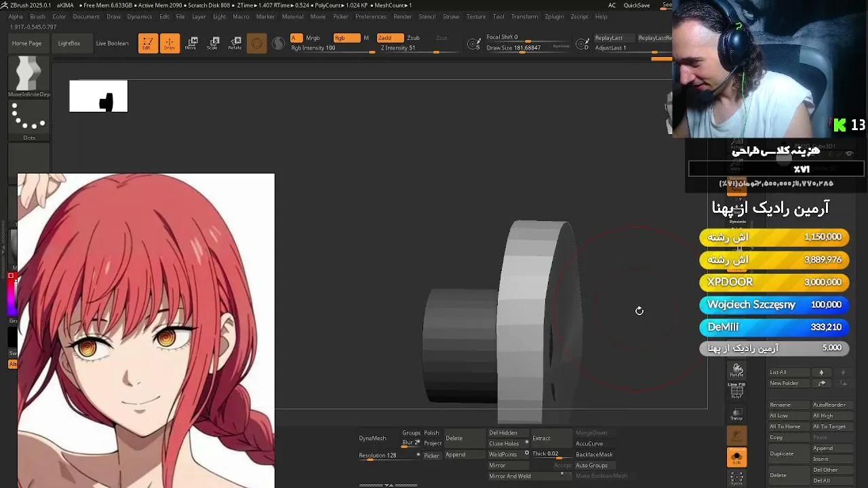This screenshot has width=868, height=488.
Task: Open the Stroke menu
Action: click(x=451, y=16)
